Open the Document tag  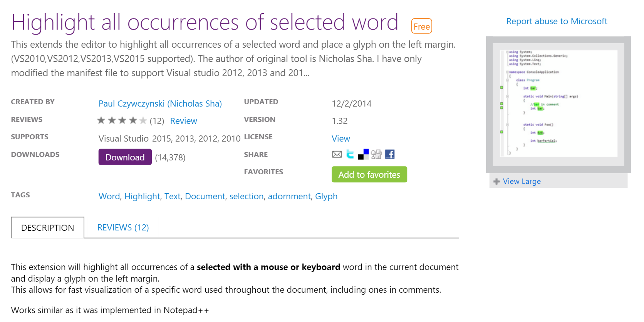205,197
